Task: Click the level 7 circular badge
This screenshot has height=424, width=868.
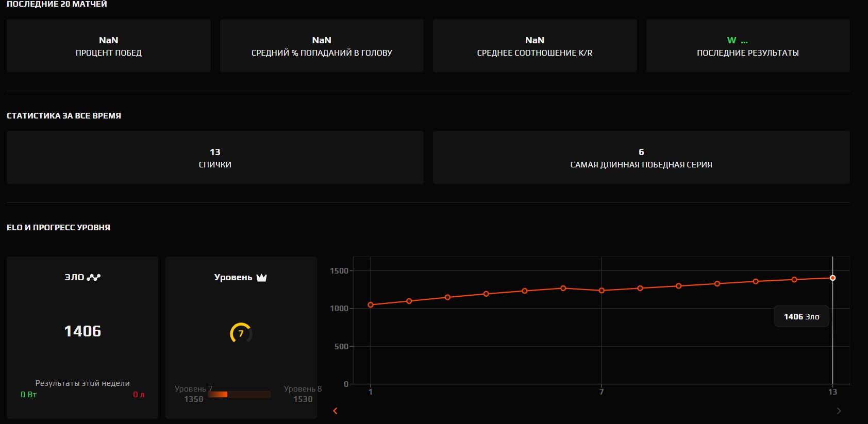Action: point(241,333)
